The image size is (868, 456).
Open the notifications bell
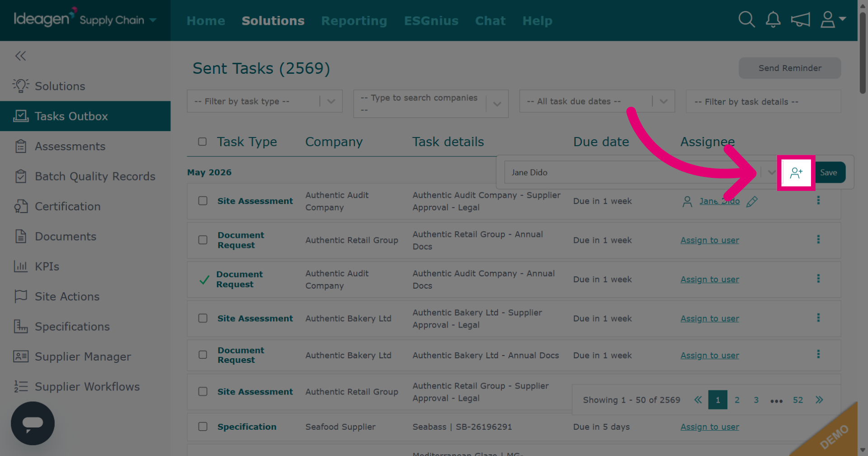point(773,19)
